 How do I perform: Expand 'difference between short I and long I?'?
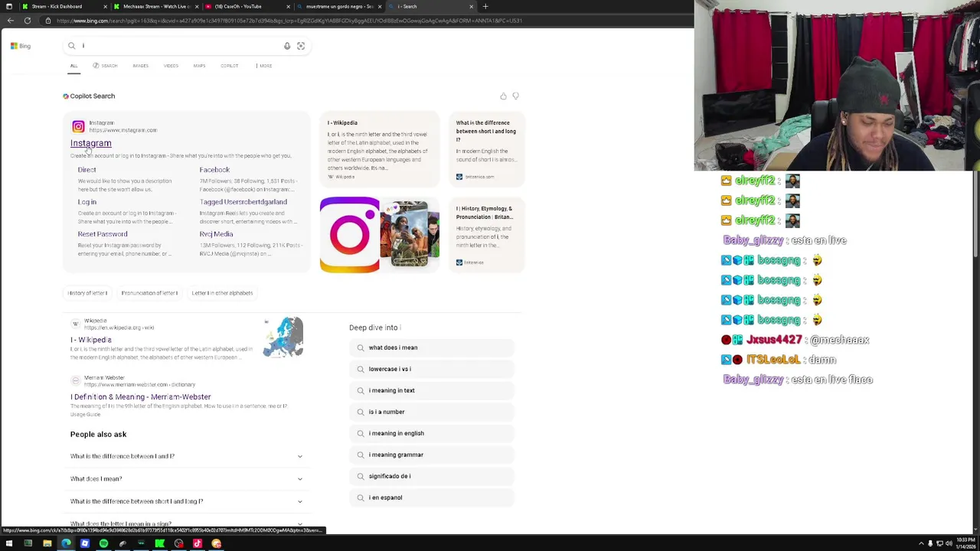(187, 501)
